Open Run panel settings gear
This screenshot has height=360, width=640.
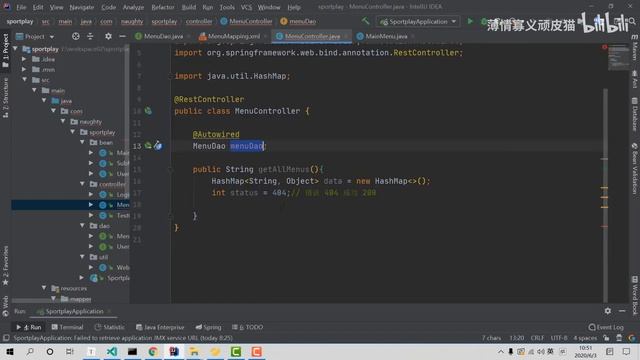[x=608, y=311]
